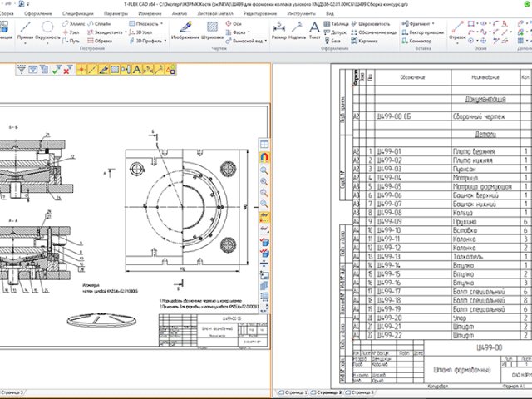Image resolution: width=532 pixels, height=399 pixels.
Task: Toggle the text A selection filter
Action: pos(136,70)
